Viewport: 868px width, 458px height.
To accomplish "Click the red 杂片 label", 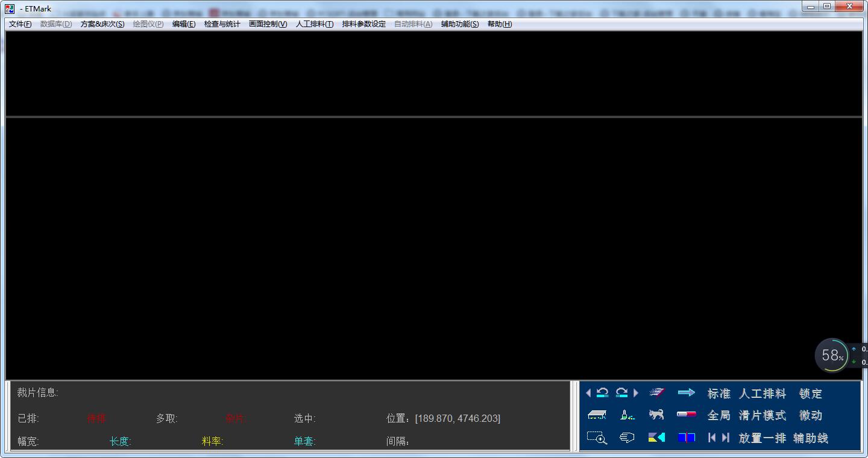I will pyautogui.click(x=236, y=418).
